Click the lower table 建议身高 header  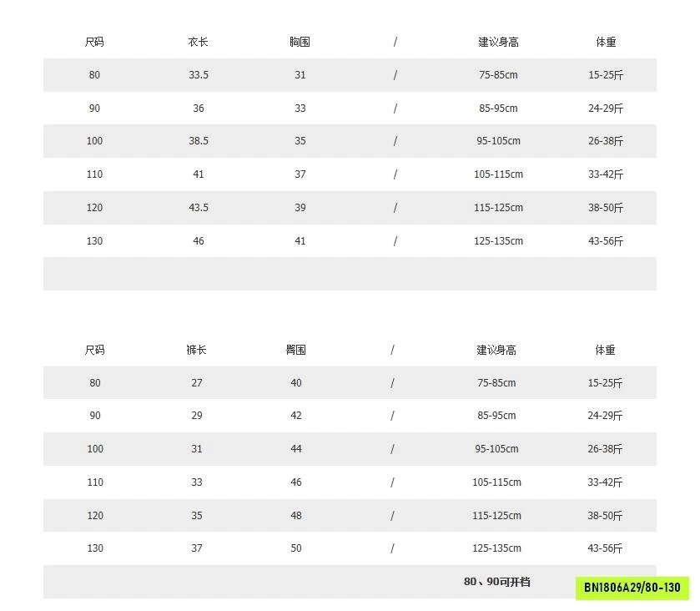coord(496,351)
